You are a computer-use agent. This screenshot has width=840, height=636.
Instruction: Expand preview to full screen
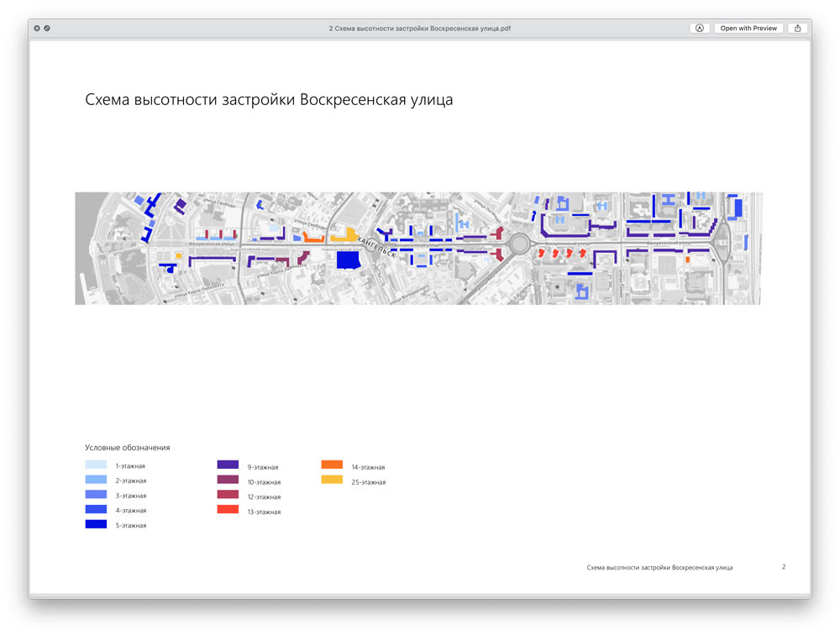tap(47, 28)
